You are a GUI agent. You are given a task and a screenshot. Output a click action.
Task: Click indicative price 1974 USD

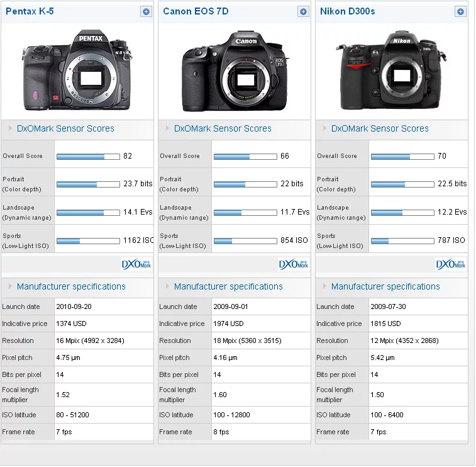coord(229,324)
